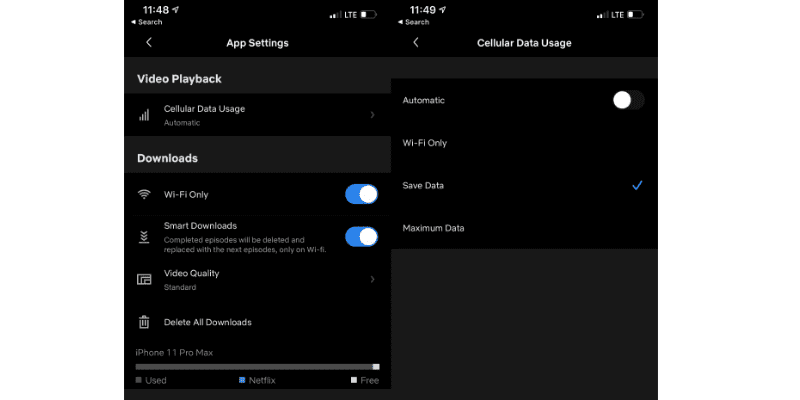Tap the Wi-Fi icon in the Downloads section
The width and height of the screenshot is (800, 400).
144,194
